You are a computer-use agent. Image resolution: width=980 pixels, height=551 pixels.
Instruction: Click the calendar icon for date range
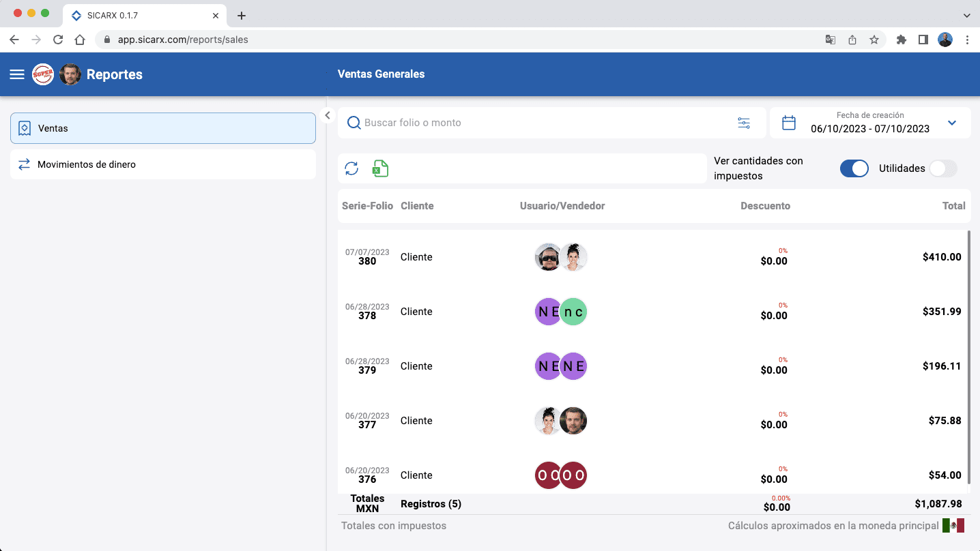789,123
